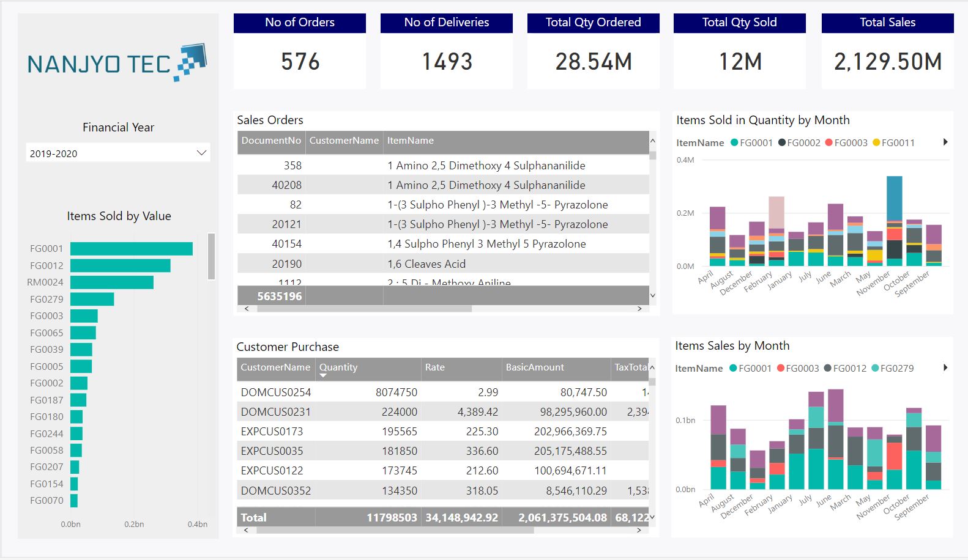
Task: Sort Customer Purchase by Rate header
Action: (461, 367)
